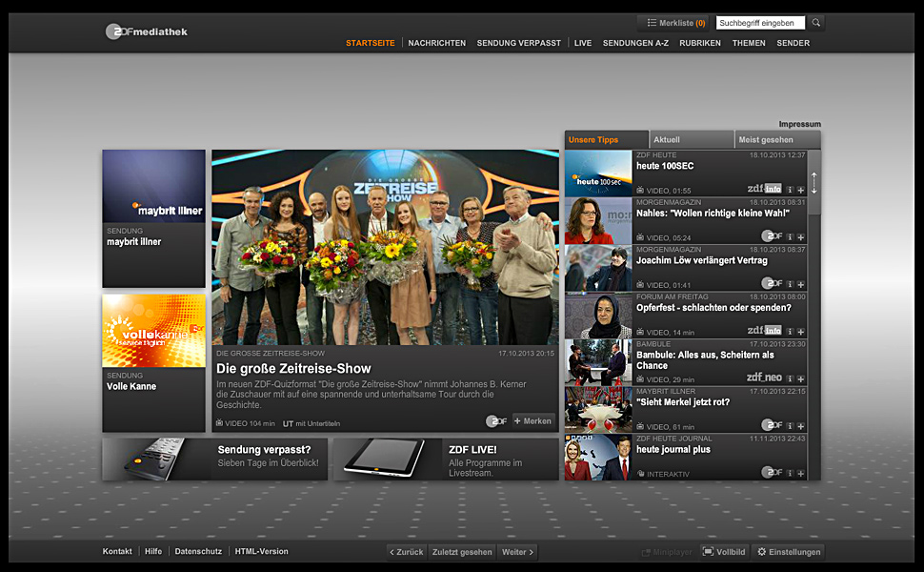Click the tips list scrollbar handle

tap(814, 184)
